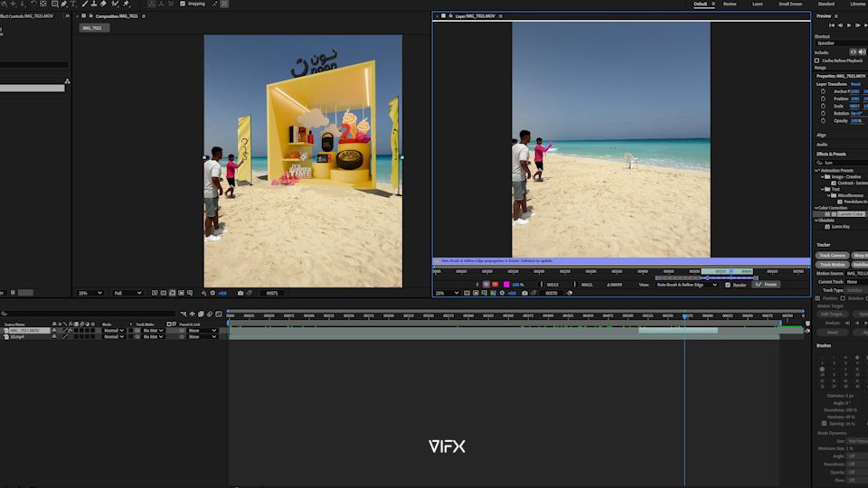The width and height of the screenshot is (868, 488).
Task: Open the View dropdown Roto Brush & Refine Edge
Action: coord(686,285)
